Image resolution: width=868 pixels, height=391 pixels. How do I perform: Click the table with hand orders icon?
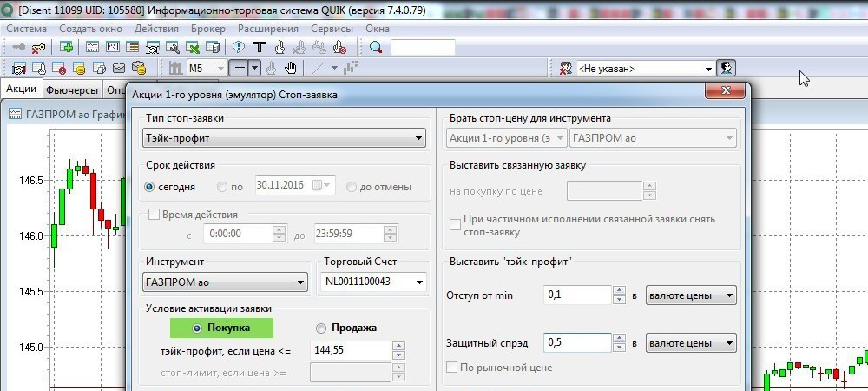click(x=39, y=68)
